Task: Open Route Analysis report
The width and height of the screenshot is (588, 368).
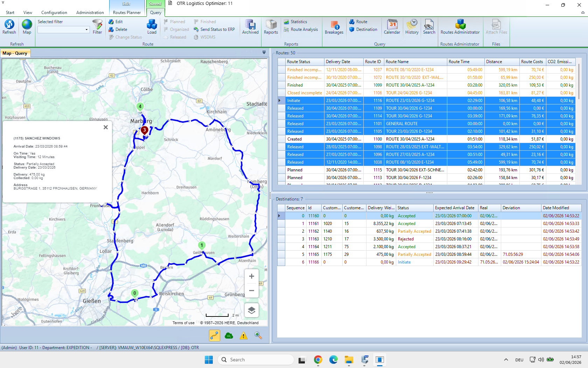Action: [x=301, y=29]
